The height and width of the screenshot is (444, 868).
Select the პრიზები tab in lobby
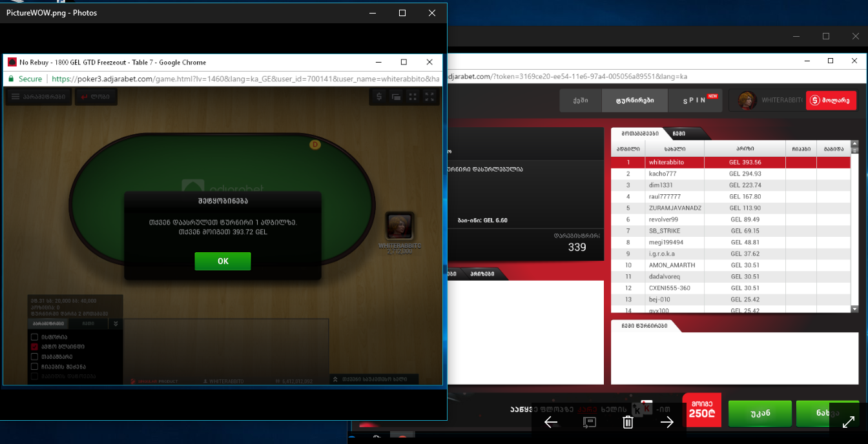(481, 274)
